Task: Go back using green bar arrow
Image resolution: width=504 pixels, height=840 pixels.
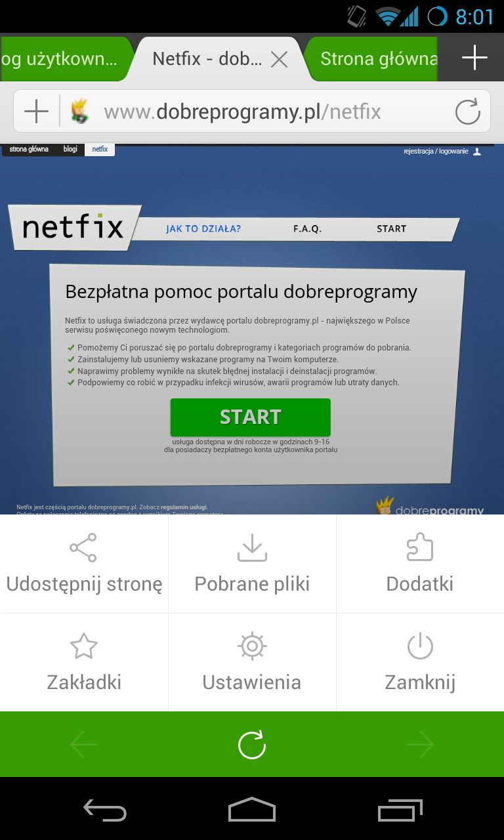Action: tap(83, 744)
